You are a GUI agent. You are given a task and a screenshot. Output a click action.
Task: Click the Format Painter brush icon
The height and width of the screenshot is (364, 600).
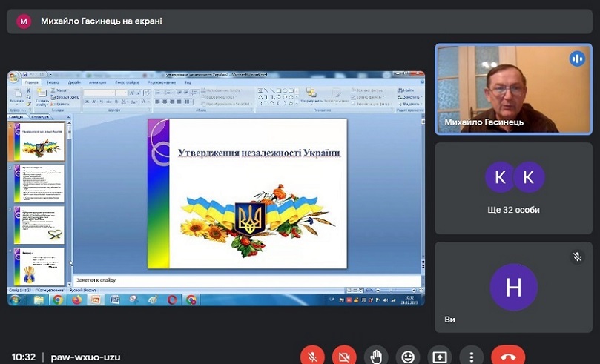click(28, 104)
